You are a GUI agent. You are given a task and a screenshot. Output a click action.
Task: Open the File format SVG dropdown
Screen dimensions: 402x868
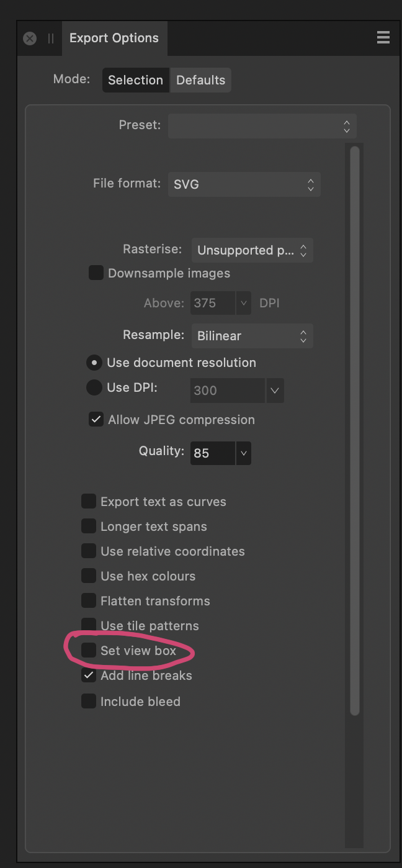[x=244, y=184]
